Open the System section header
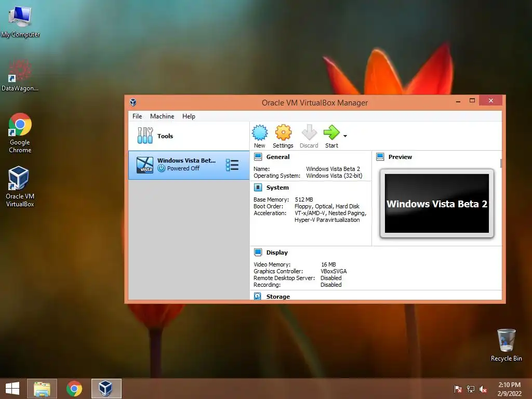The width and height of the screenshot is (532, 399). [x=277, y=188]
